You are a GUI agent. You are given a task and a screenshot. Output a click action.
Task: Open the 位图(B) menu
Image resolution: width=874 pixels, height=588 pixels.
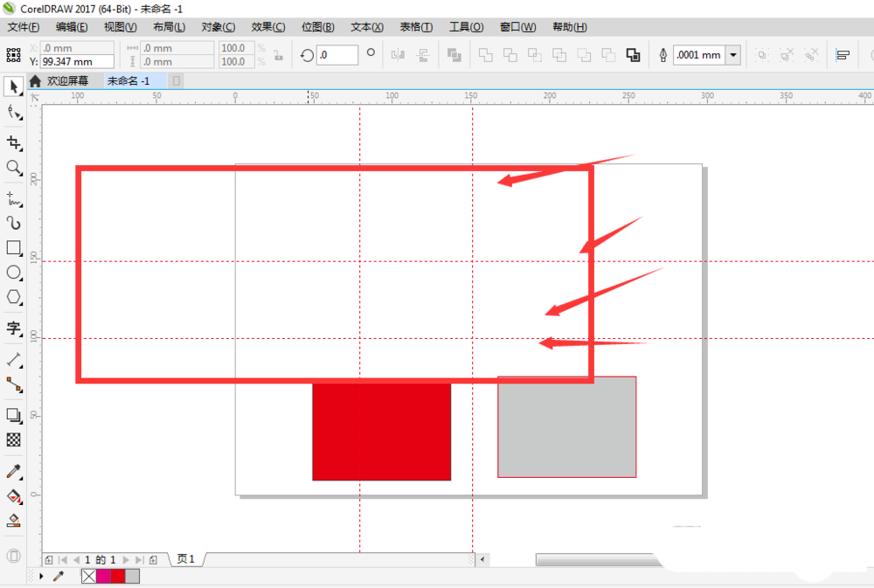tap(318, 27)
